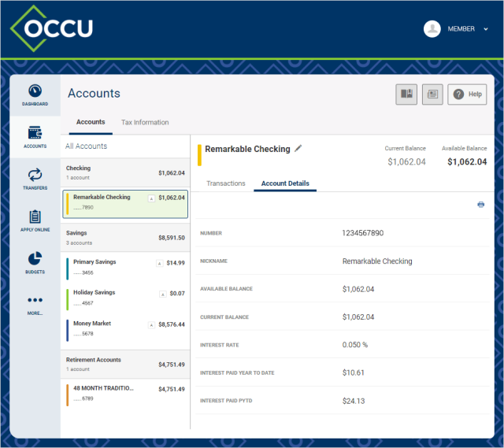This screenshot has height=448, width=504.
Task: Click interest paid PYTD value $24.13
Action: [x=354, y=401]
